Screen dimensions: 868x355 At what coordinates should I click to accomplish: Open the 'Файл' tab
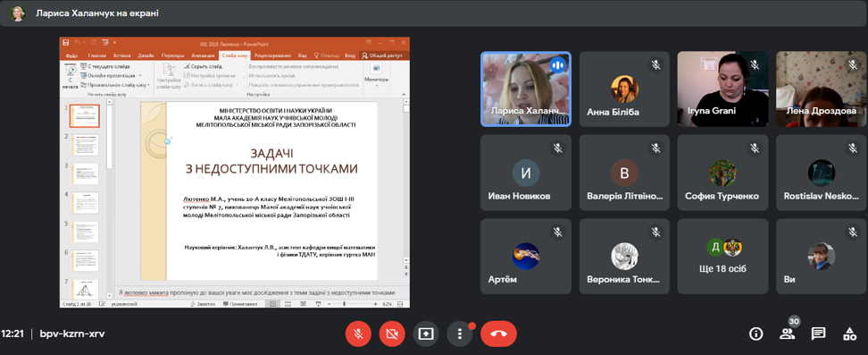(71, 55)
